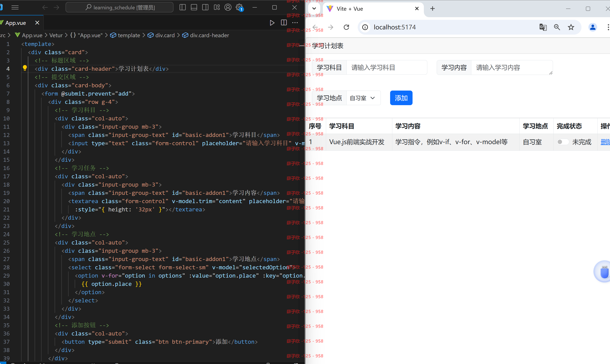Select the div.card breadcrumb
610x364 pixels.
coord(161,35)
